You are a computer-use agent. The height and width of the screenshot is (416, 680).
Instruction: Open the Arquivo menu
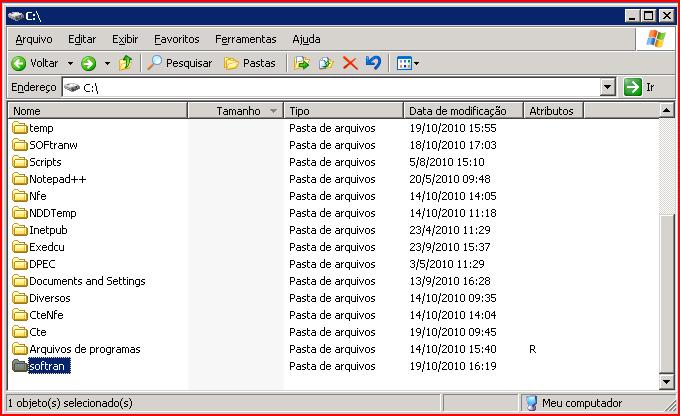pyautogui.click(x=34, y=39)
